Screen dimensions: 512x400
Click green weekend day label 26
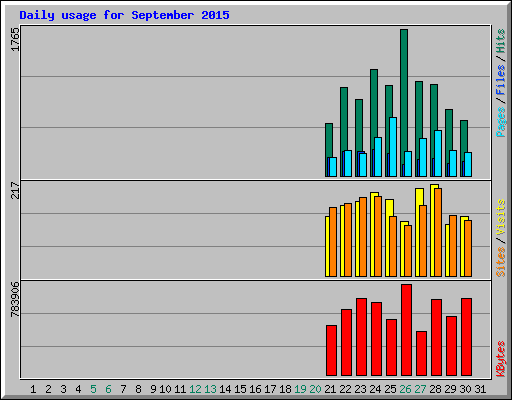click(x=405, y=389)
